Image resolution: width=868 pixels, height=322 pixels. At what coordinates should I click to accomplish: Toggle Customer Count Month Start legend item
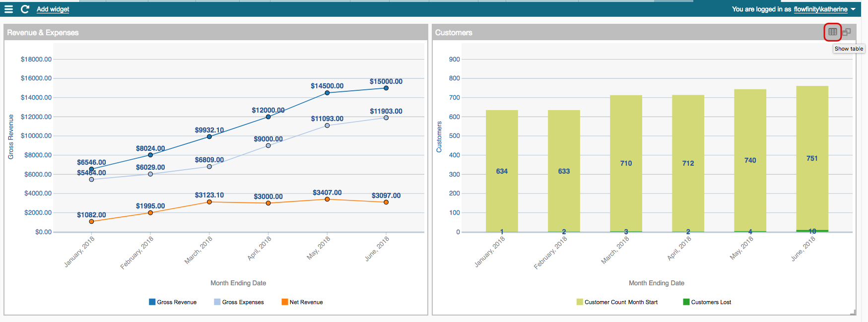tap(617, 302)
